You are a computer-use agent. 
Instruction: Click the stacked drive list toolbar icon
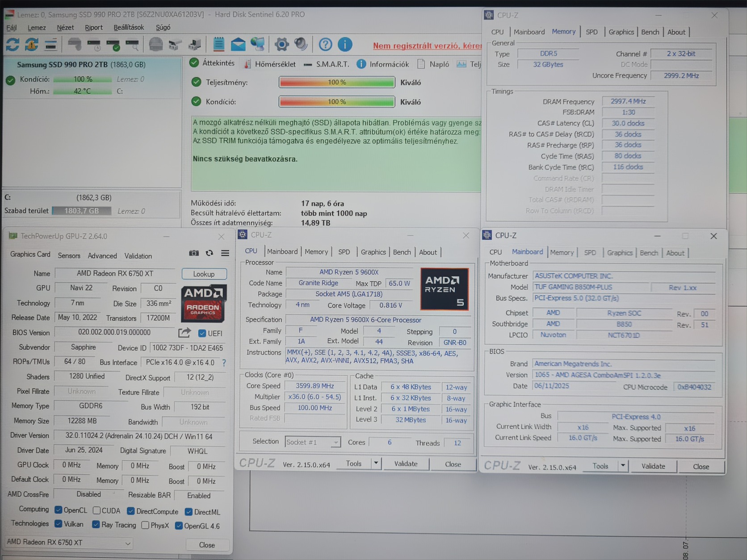pos(50,44)
